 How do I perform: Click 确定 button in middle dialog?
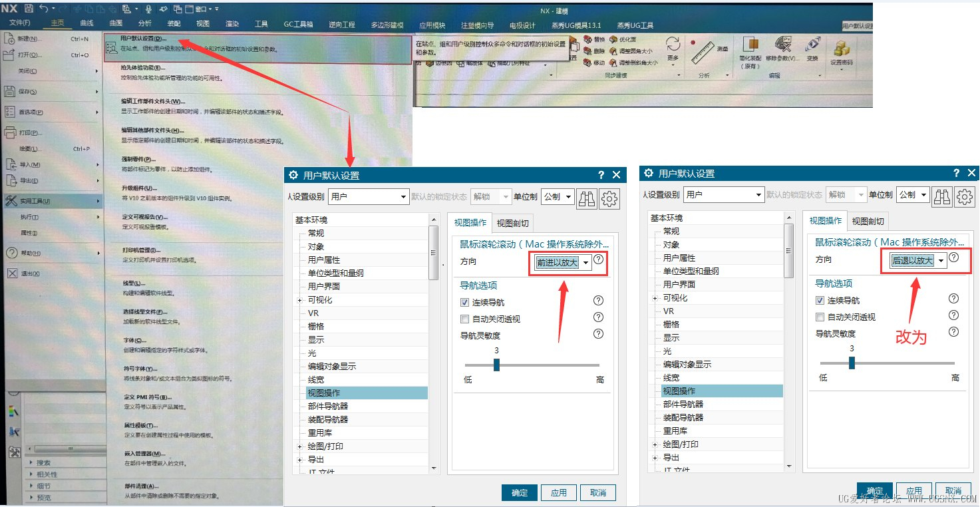[520, 492]
